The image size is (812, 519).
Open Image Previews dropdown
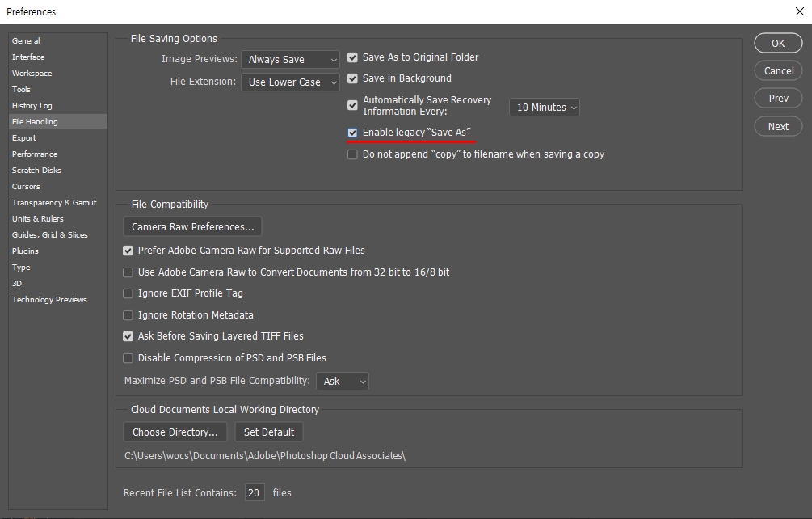[291, 60]
